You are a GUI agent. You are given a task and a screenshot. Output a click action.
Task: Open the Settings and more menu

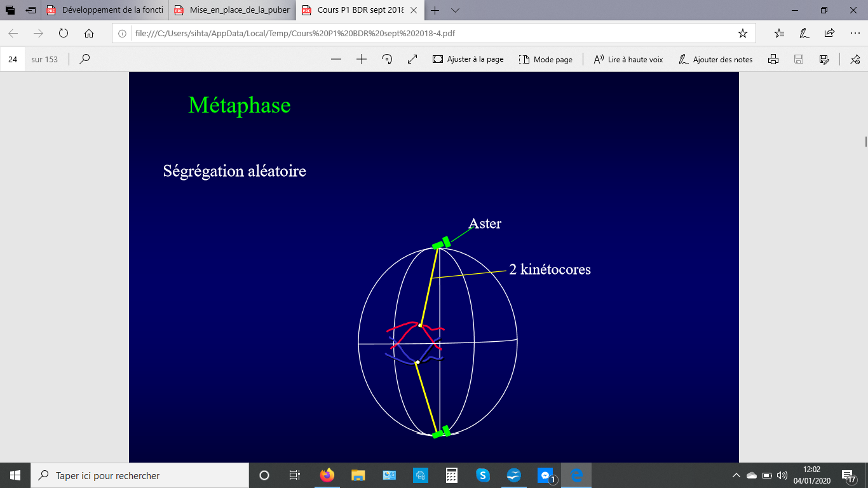coord(854,33)
